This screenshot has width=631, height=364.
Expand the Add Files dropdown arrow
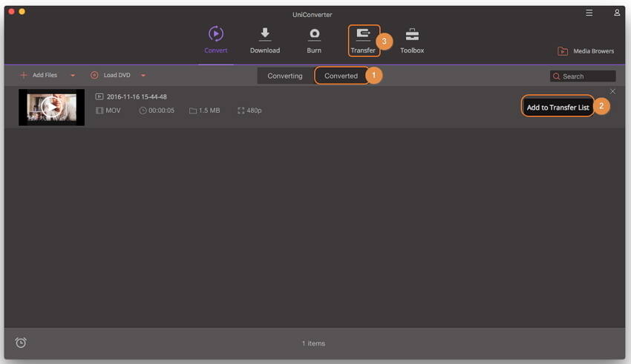pos(73,75)
